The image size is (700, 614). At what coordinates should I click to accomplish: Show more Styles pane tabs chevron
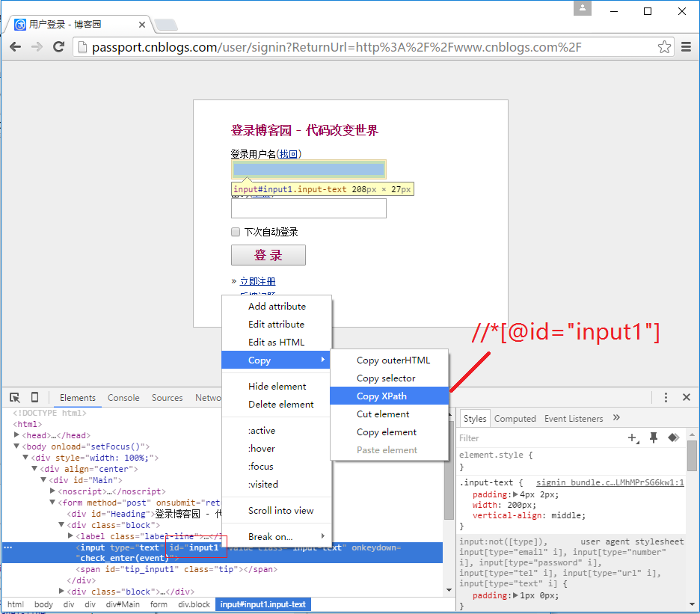[616, 417]
